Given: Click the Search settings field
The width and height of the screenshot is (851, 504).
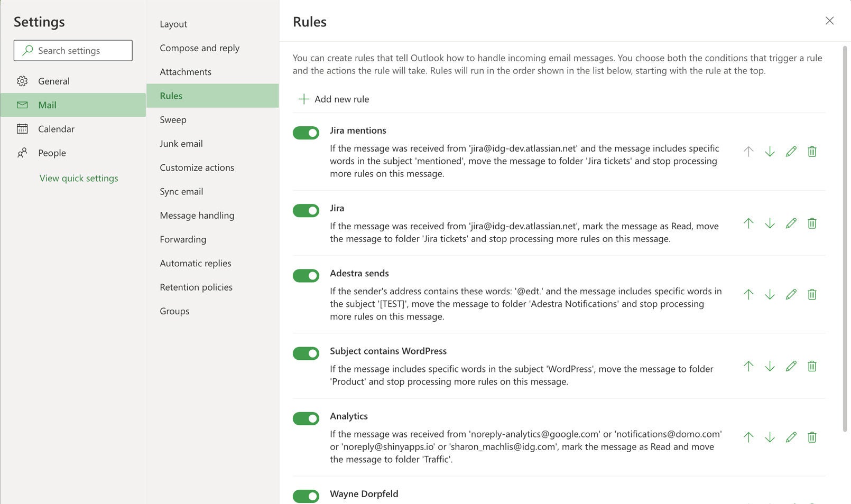Looking at the screenshot, I should tap(73, 51).
